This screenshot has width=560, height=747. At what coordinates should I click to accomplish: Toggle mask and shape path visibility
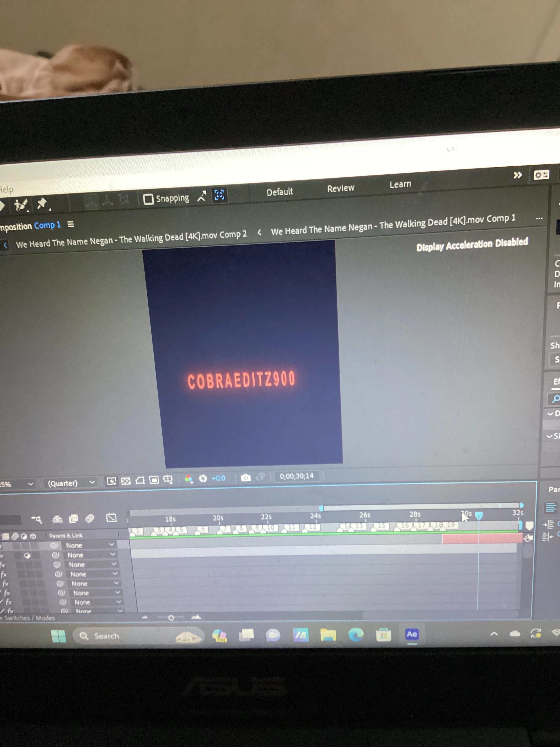140,480
